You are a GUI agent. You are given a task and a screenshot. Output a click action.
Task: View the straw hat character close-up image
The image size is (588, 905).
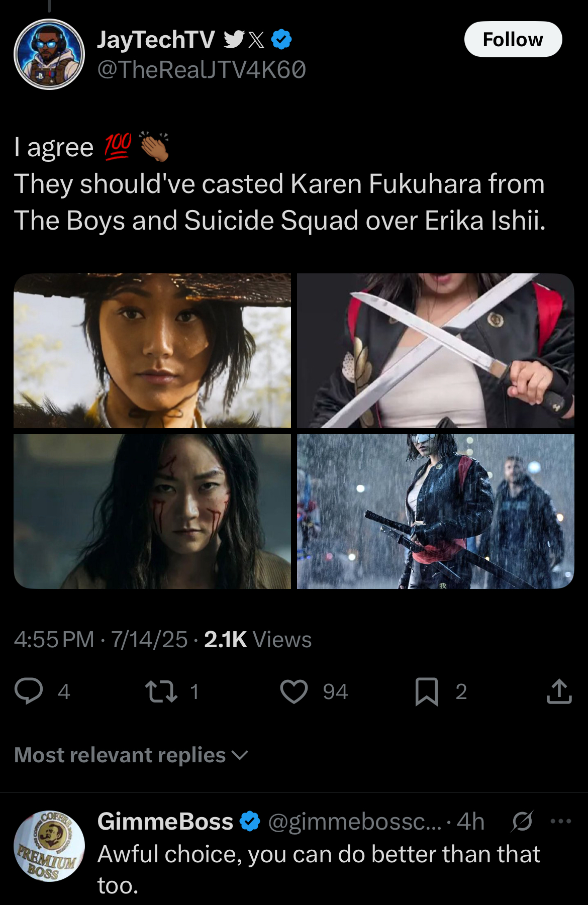click(152, 351)
